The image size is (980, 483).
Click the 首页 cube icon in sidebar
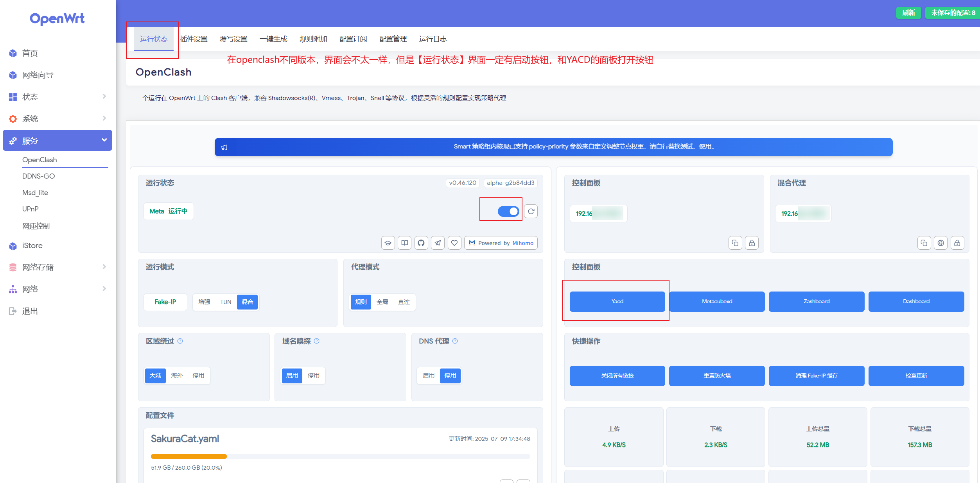click(x=13, y=53)
